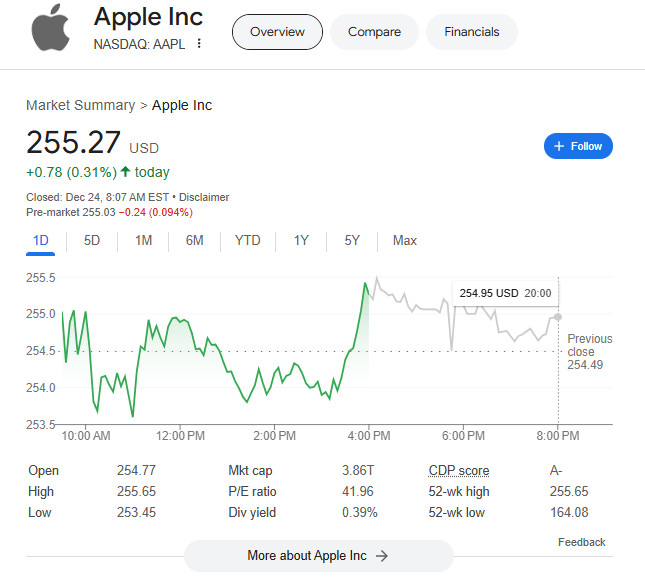
Task: Show the Max chart range
Action: (405, 240)
